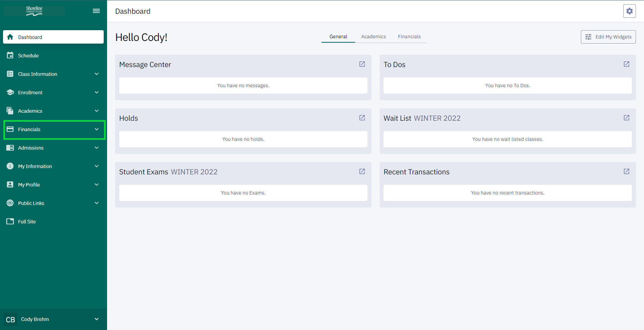
Task: Click the Dashboard home icon
Action: 10,37
